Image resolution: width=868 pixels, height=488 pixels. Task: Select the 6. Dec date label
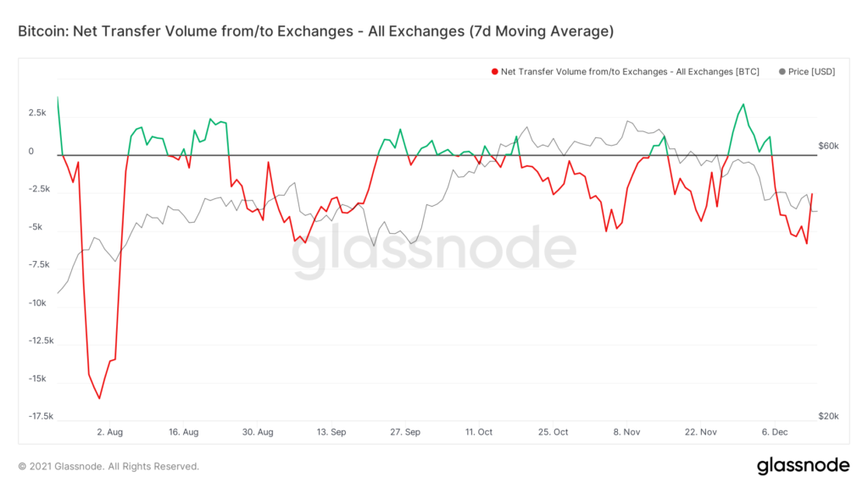774,432
